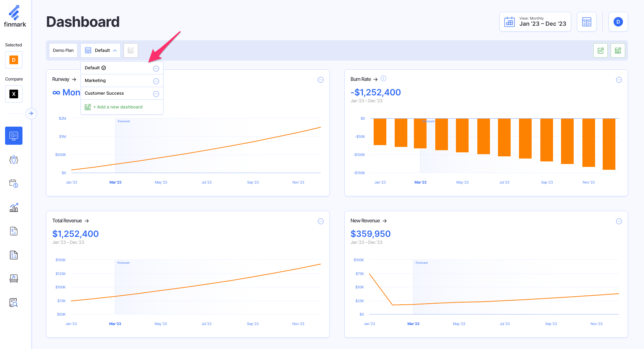Switch to the Marketing dashboard
The height and width of the screenshot is (349, 644).
click(x=95, y=80)
